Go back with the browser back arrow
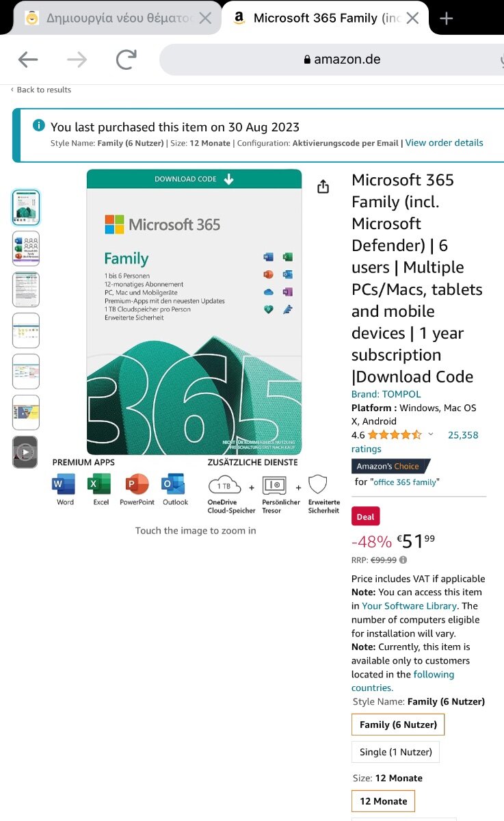The image size is (504, 821). click(28, 60)
